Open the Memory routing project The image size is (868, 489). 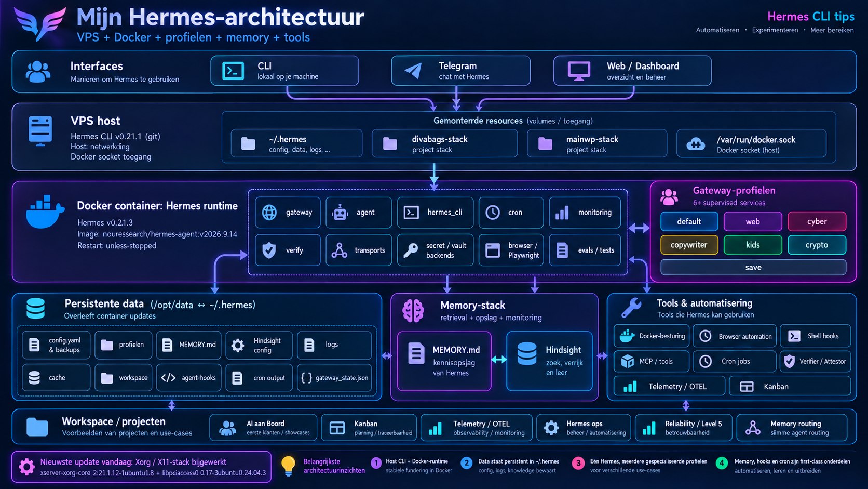pyautogui.click(x=792, y=428)
